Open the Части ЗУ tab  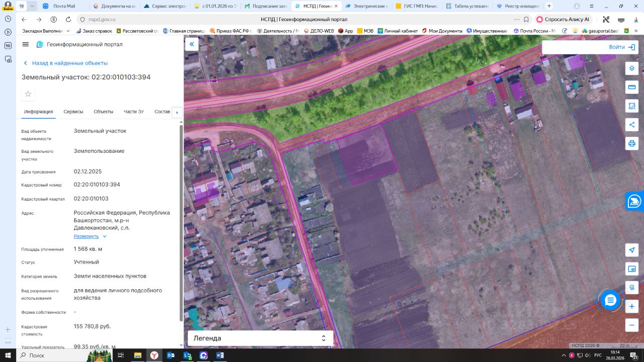[134, 112]
